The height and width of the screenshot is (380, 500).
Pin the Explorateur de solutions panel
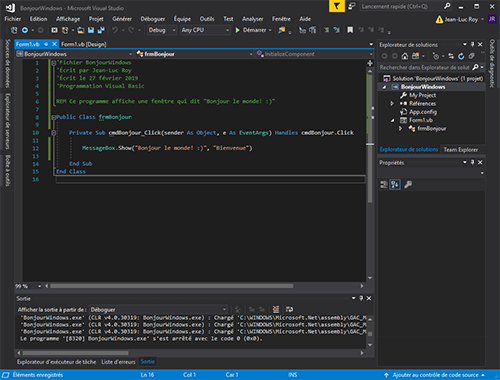pyautogui.click(x=472, y=44)
